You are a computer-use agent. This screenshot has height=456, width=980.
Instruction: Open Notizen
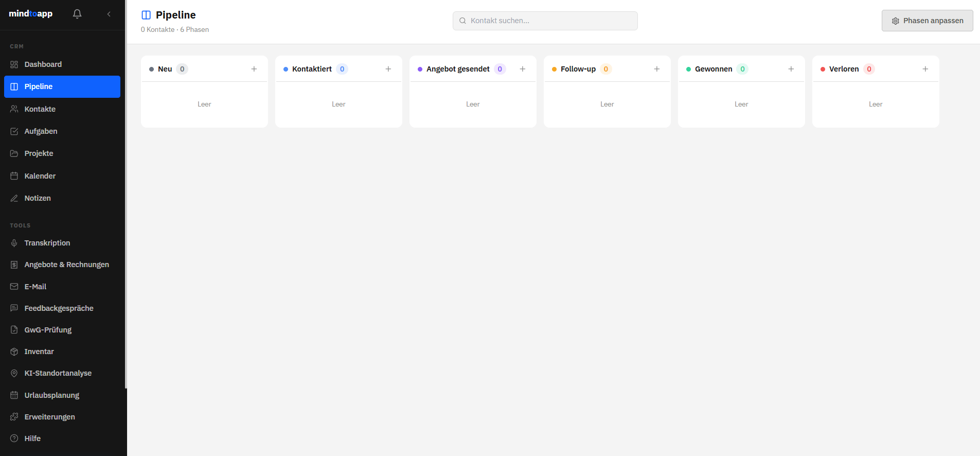point(62,198)
